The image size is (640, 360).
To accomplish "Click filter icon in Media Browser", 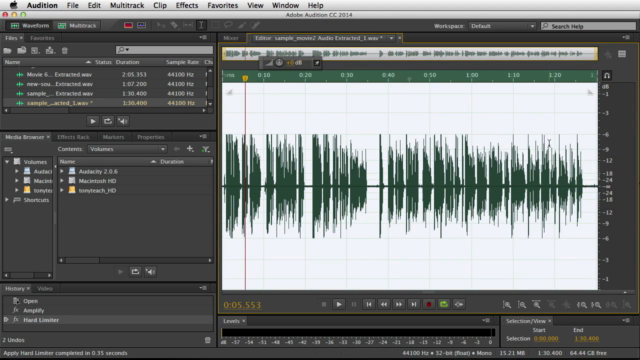I will [206, 149].
